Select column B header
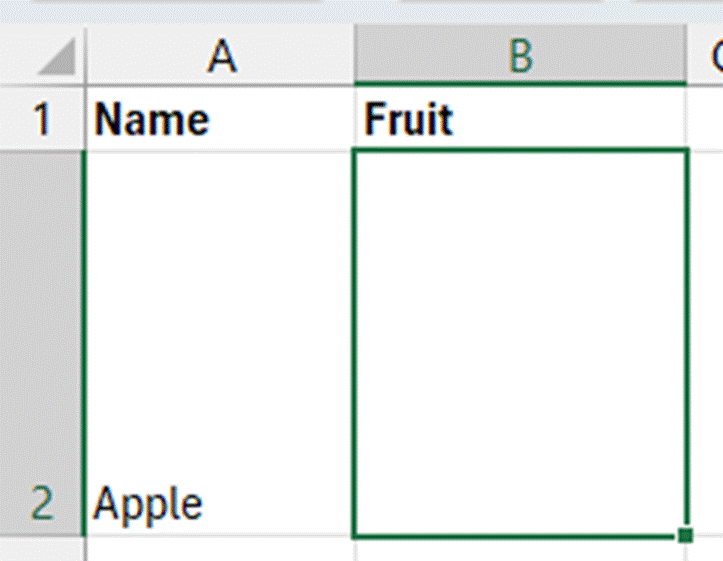The width and height of the screenshot is (723, 561). coord(520,57)
